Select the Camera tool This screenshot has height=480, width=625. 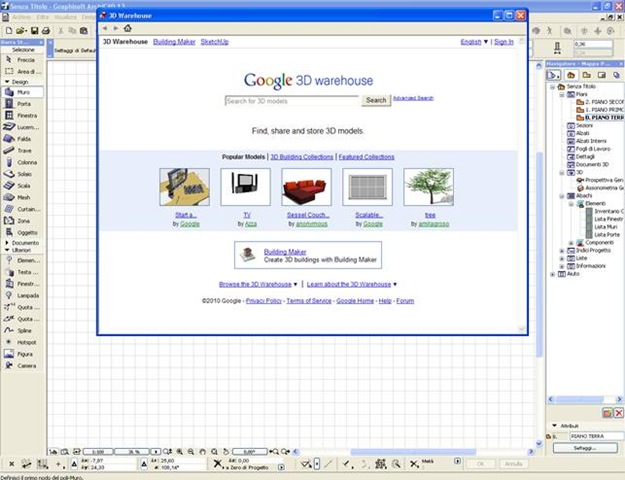tap(22, 366)
